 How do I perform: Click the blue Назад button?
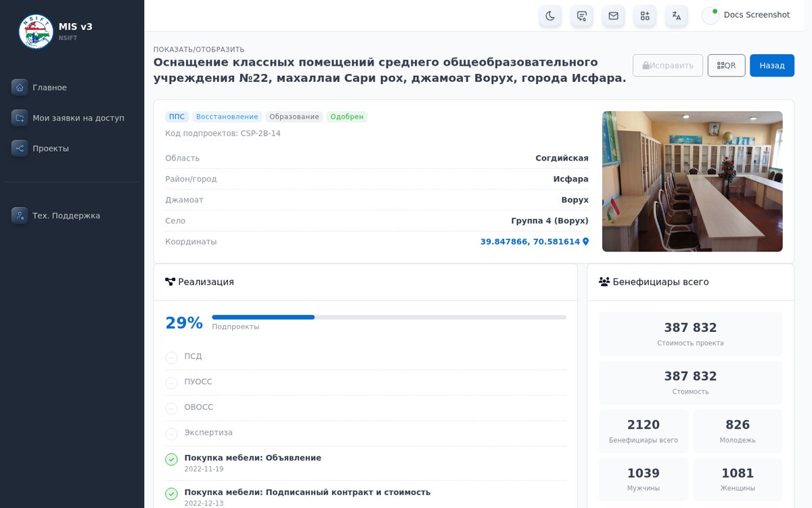click(772, 66)
